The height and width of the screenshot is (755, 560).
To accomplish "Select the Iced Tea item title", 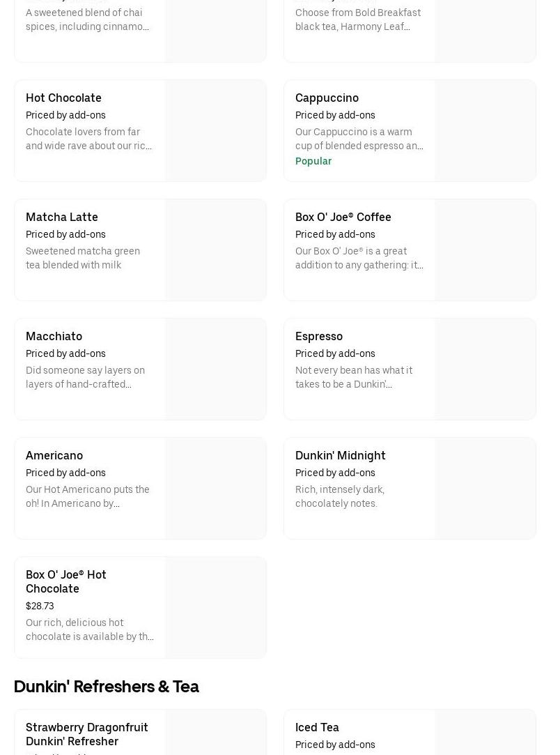I will point(317,727).
